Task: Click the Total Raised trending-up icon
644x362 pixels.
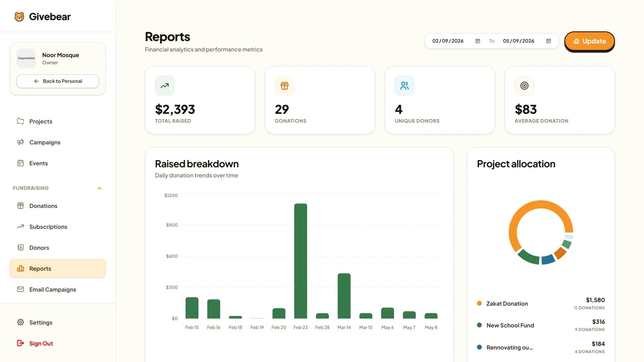Action: 165,86
